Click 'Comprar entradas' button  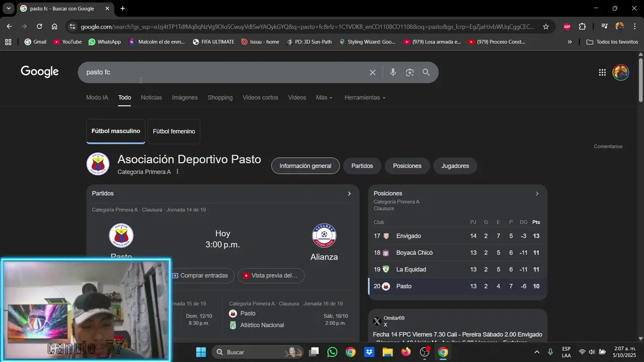[x=200, y=276]
